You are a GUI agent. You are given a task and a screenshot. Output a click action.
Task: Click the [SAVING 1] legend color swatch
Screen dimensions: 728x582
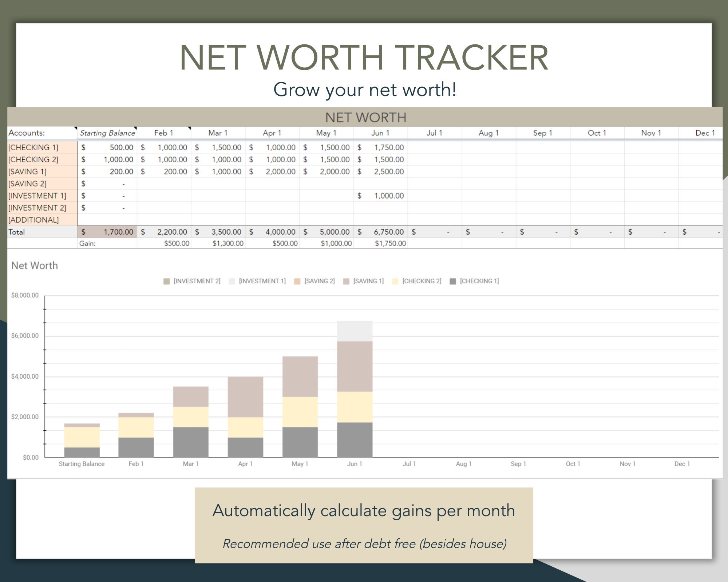tap(346, 282)
